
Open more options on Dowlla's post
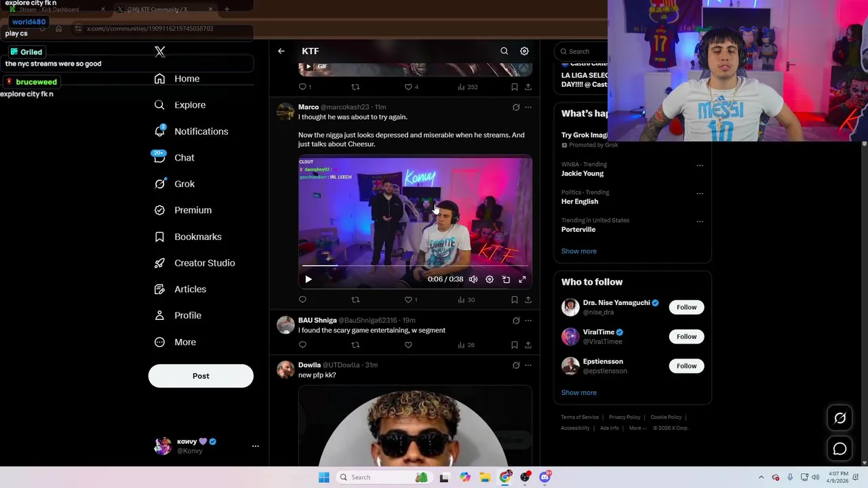point(528,365)
